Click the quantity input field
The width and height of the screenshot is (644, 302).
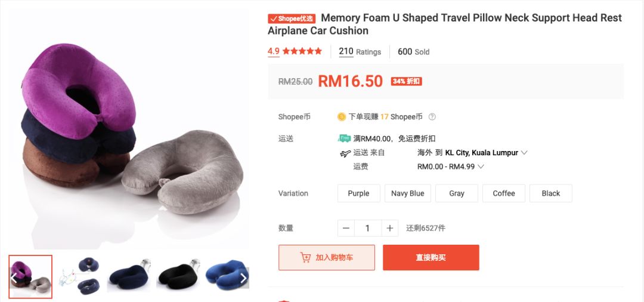(367, 228)
